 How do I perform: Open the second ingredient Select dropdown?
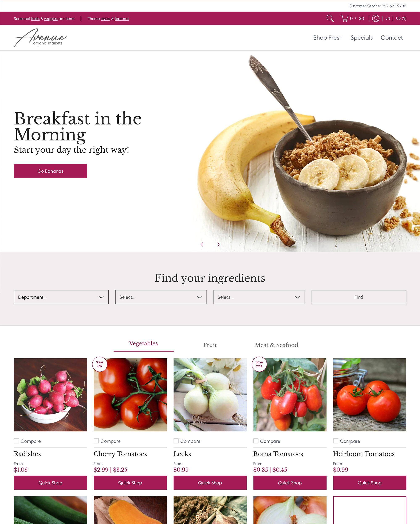(x=259, y=297)
